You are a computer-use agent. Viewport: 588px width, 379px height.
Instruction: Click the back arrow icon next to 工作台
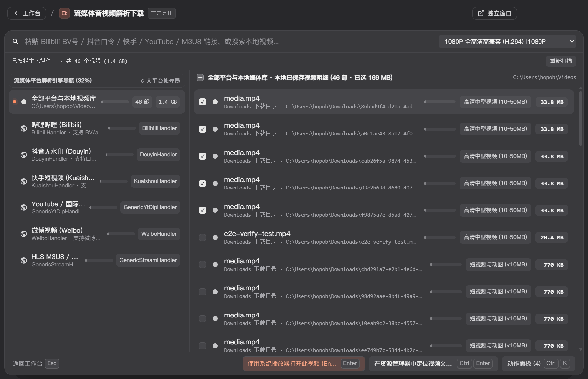pos(16,13)
